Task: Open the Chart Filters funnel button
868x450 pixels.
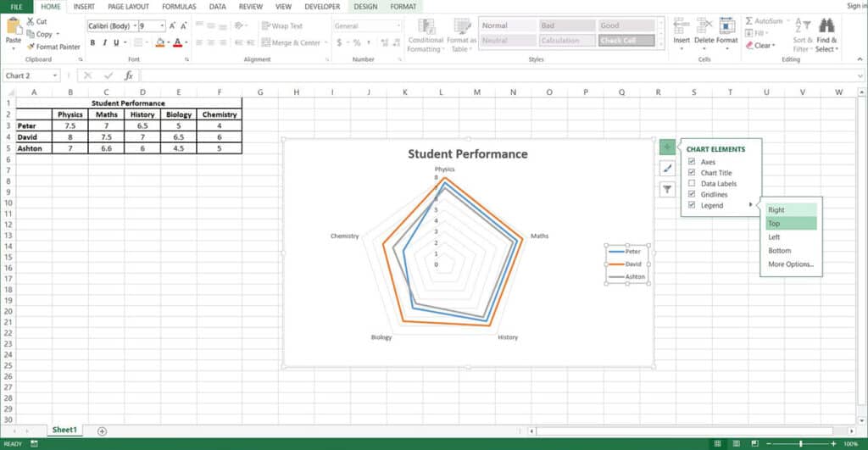Action: [667, 190]
